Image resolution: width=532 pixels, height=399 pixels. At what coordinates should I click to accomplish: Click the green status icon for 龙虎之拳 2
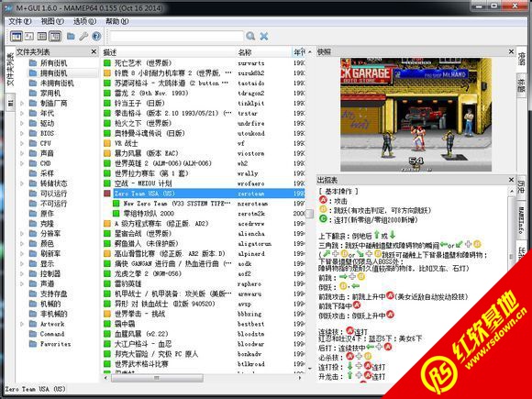tap(107, 274)
